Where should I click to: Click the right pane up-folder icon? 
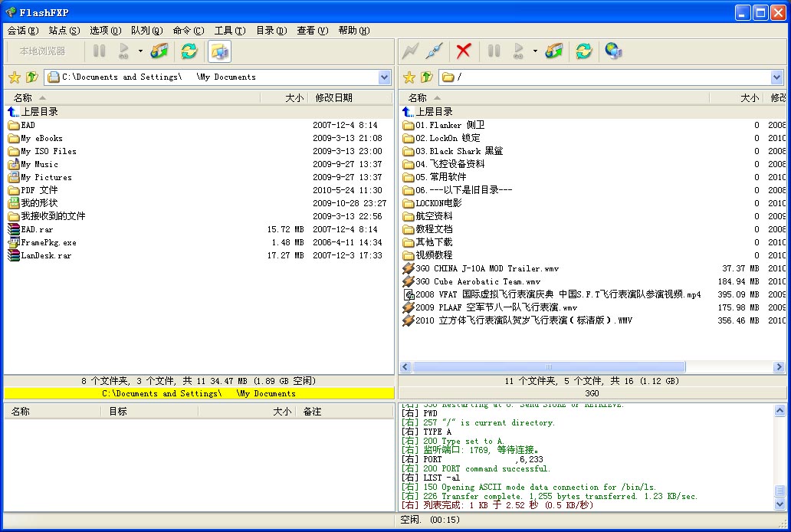pyautogui.click(x=427, y=77)
